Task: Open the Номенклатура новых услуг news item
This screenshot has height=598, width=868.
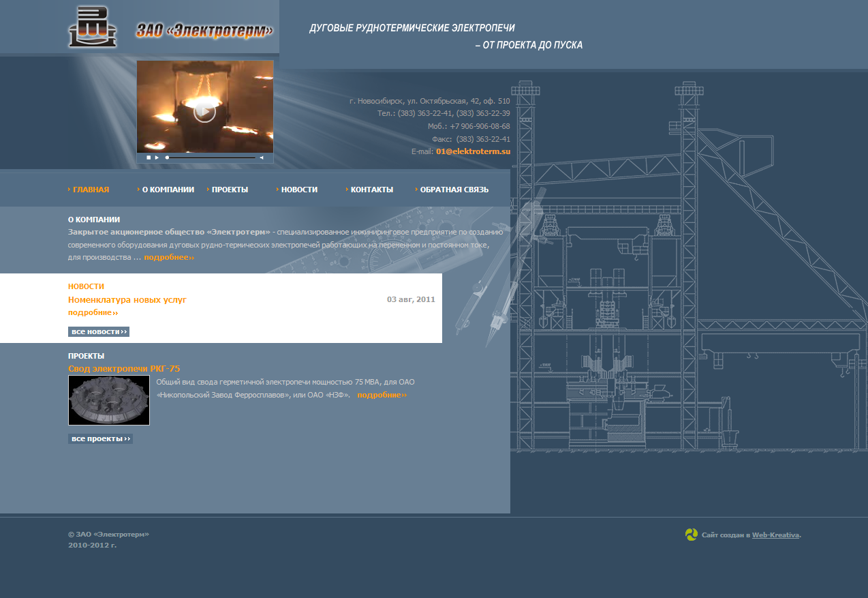Action: (127, 299)
